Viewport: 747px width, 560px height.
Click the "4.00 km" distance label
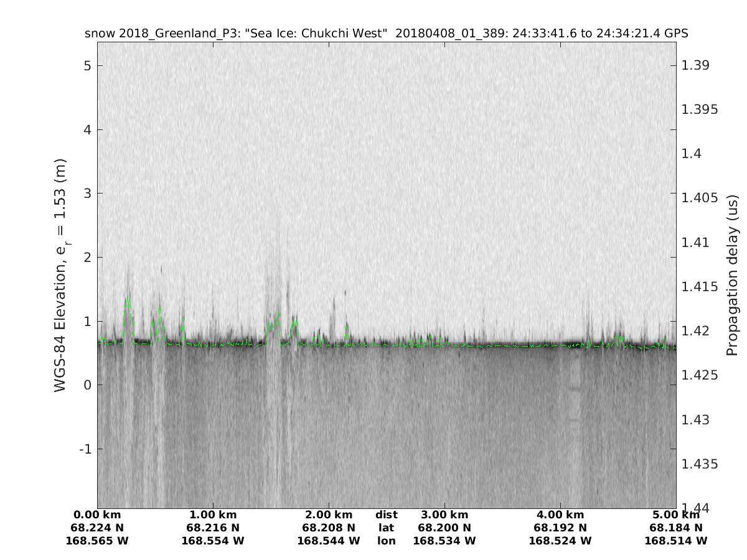click(x=560, y=515)
